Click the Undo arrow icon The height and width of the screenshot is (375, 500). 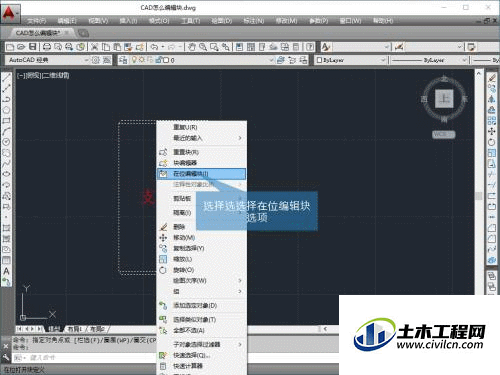(154, 47)
